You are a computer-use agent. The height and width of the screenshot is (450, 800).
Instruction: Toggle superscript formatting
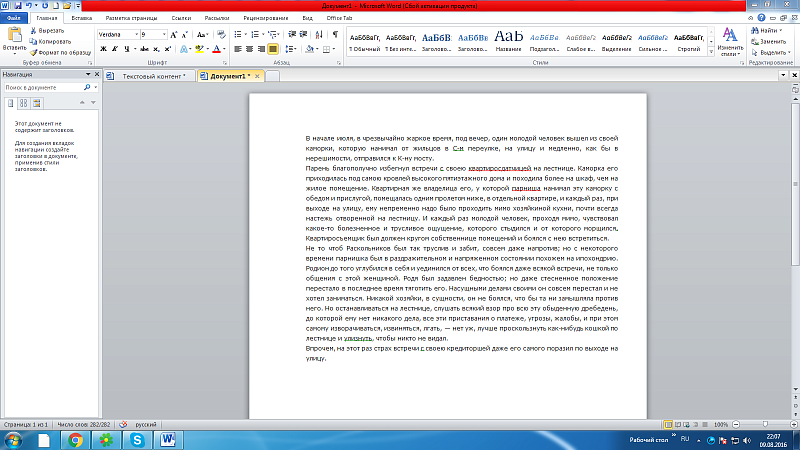tap(167, 49)
